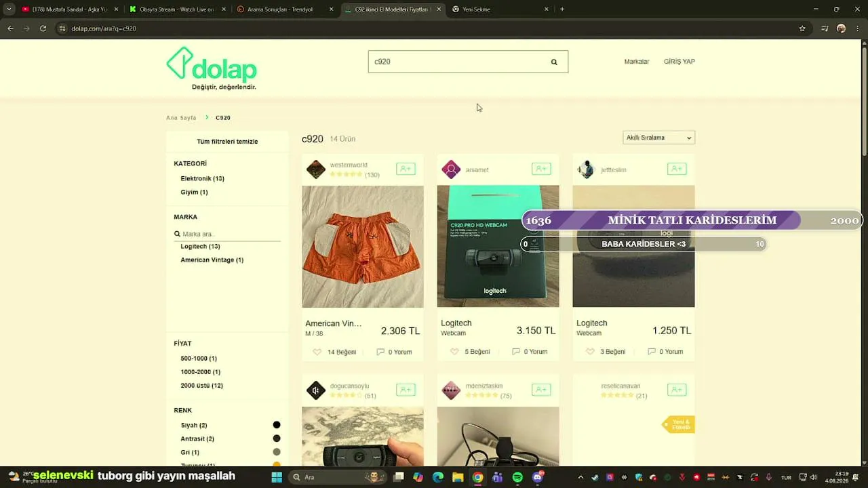This screenshot has height=488, width=868.
Task: Click the search magnifier icon
Action: (554, 62)
